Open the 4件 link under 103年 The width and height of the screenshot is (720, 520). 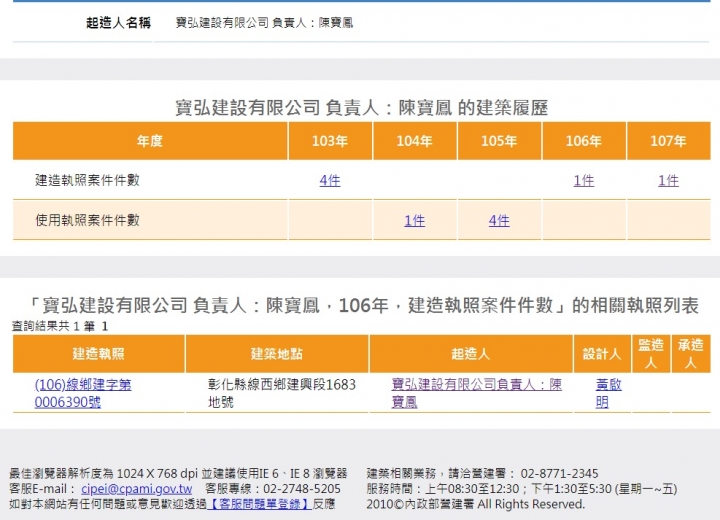pos(330,180)
